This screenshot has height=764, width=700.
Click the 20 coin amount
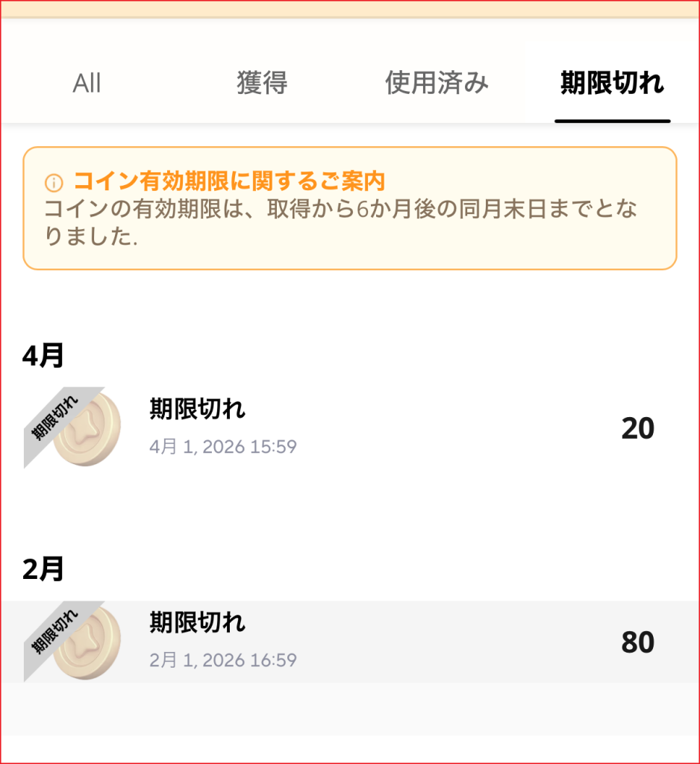(x=637, y=428)
